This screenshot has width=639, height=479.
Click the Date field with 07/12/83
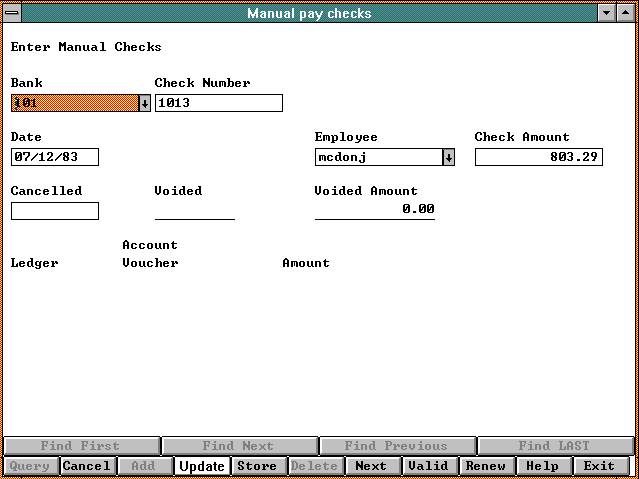point(55,157)
